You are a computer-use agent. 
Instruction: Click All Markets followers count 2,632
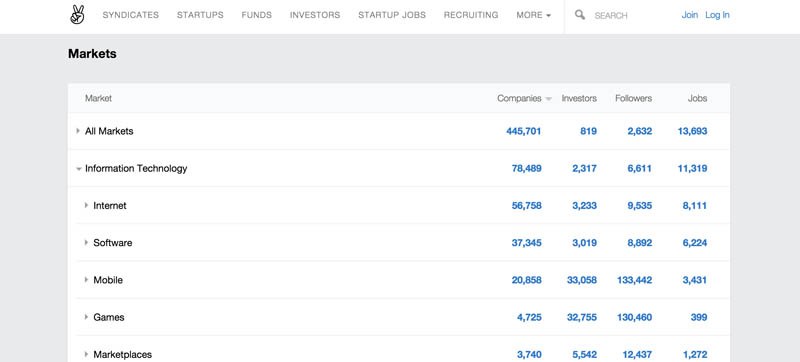pos(640,131)
